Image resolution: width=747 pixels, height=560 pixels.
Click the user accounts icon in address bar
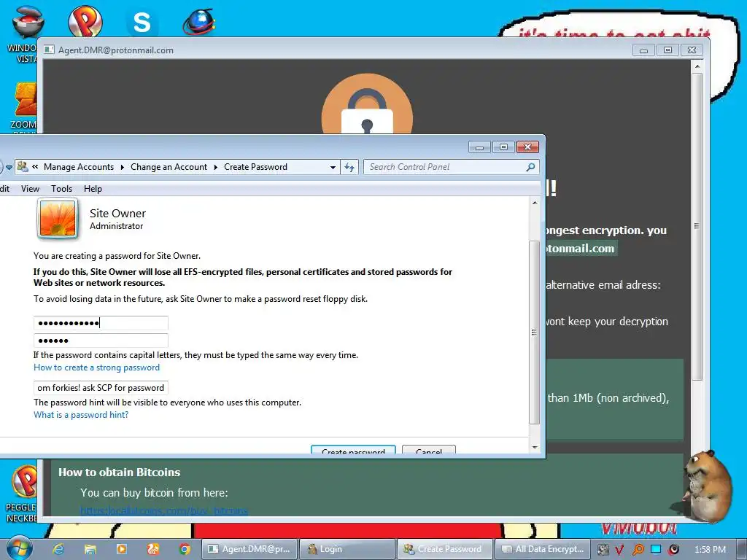coord(23,167)
